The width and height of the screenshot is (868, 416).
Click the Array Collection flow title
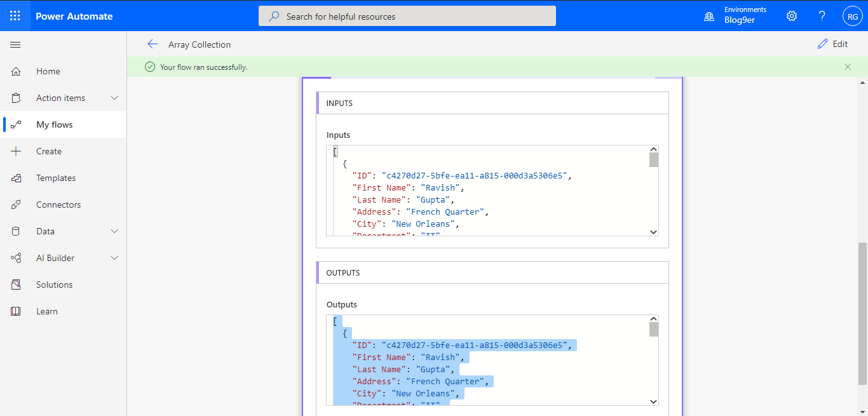pos(200,44)
